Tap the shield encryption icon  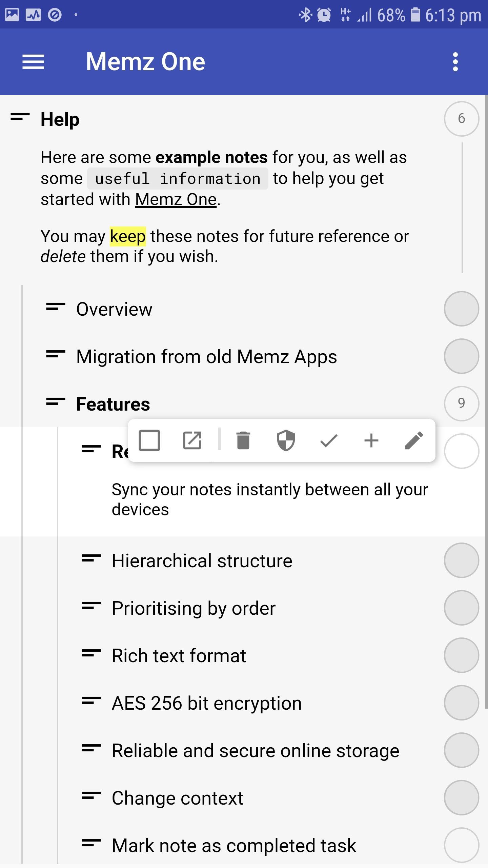coord(286,440)
